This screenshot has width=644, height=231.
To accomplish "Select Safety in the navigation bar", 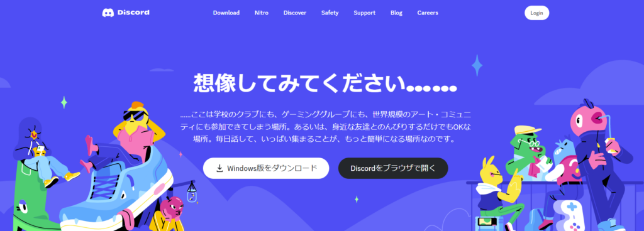I will tap(330, 13).
